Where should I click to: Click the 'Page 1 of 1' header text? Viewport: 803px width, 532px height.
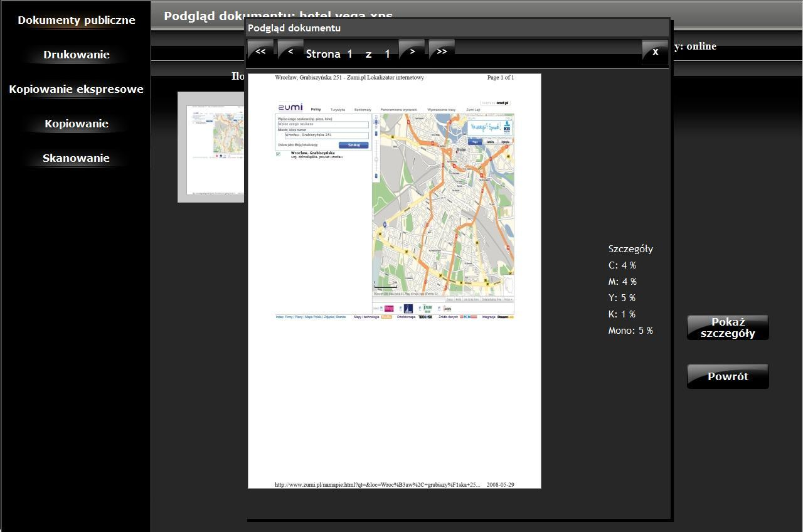pos(501,78)
